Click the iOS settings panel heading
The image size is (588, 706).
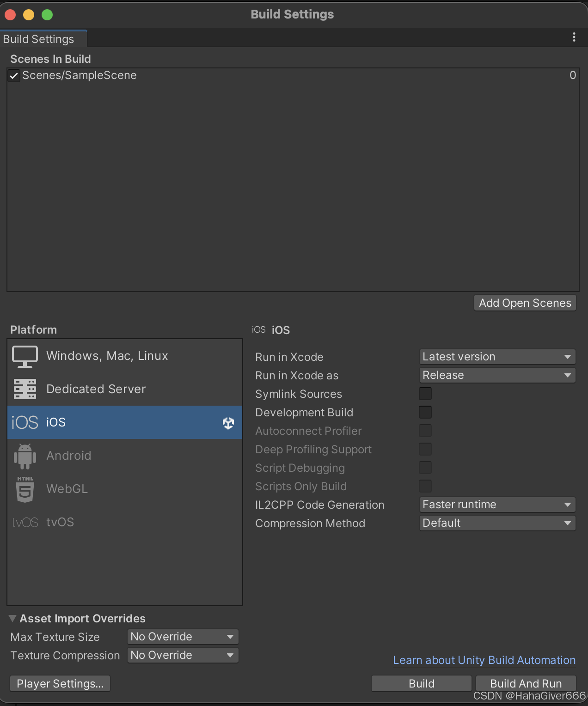pyautogui.click(x=281, y=330)
